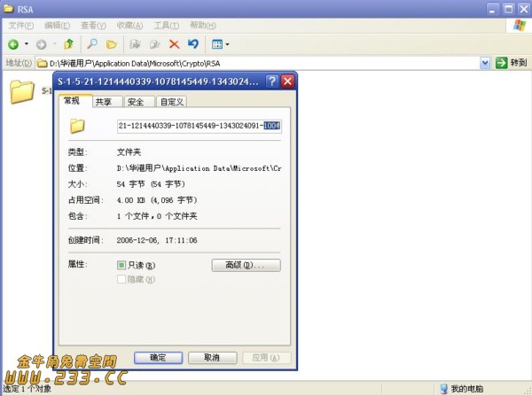The height and width of the screenshot is (396, 532).
Task: Open the 收藏(A) menu
Action: point(129,26)
